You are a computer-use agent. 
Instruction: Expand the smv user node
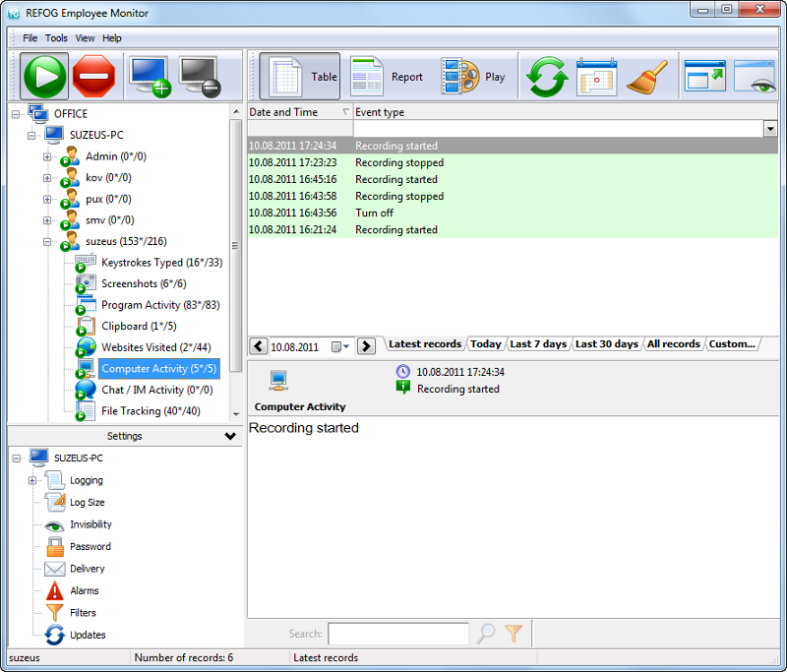click(x=47, y=220)
